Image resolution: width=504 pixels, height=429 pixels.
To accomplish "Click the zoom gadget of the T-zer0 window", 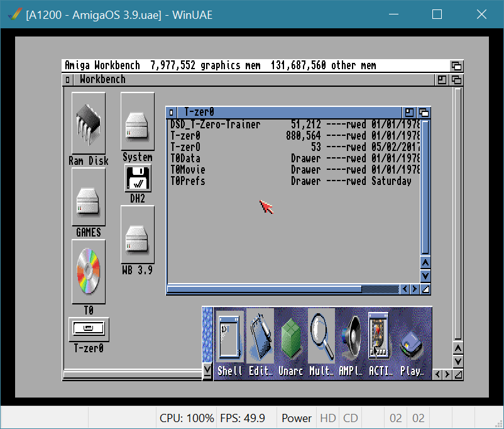I will pyautogui.click(x=409, y=113).
